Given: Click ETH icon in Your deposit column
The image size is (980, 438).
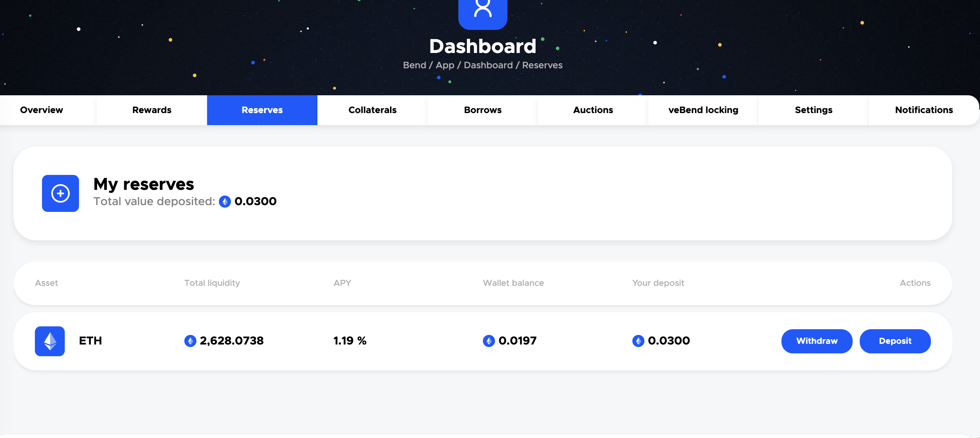Looking at the screenshot, I should [x=638, y=341].
